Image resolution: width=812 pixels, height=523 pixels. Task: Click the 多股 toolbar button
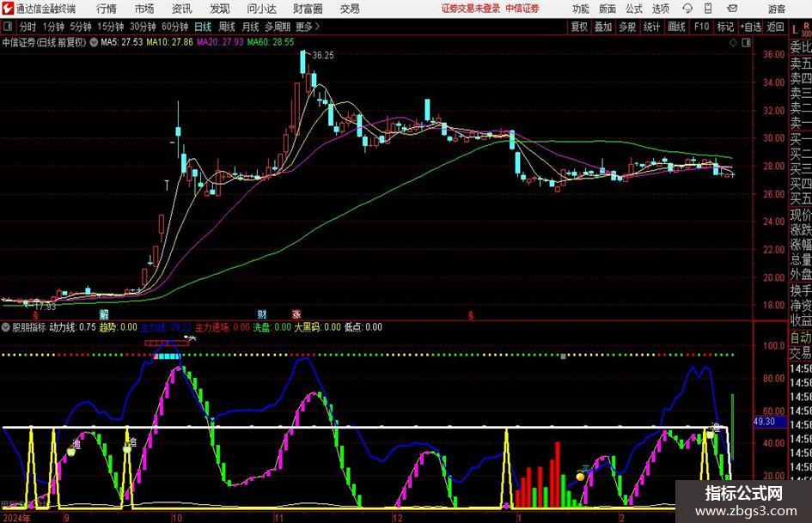627,27
